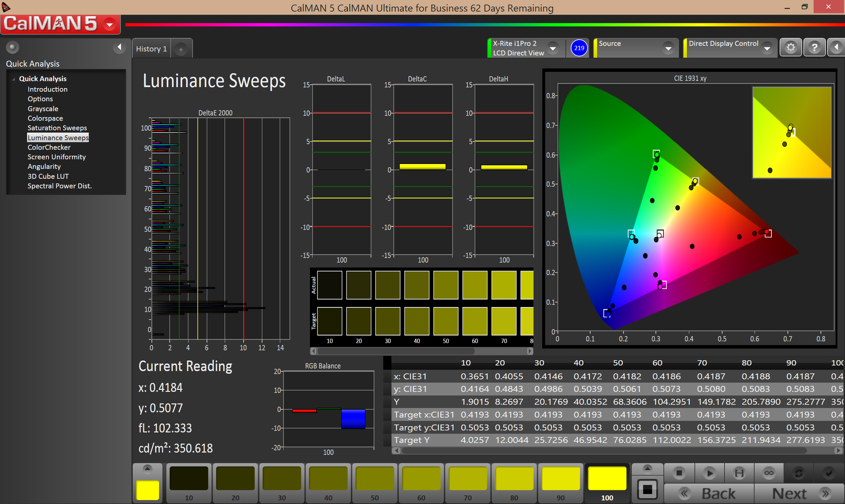Open the Direct Display Control dropdown
Image resolution: width=845 pixels, height=504 pixels.
pos(767,48)
